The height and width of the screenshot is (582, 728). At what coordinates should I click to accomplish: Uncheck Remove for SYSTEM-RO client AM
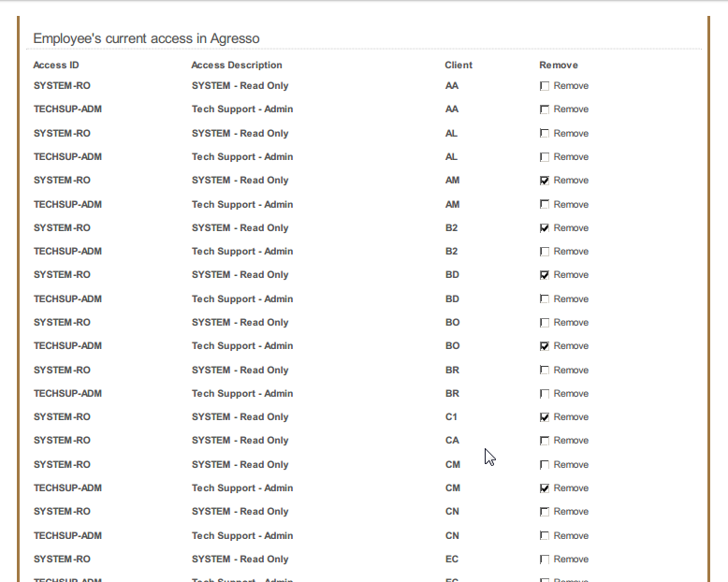click(x=545, y=181)
